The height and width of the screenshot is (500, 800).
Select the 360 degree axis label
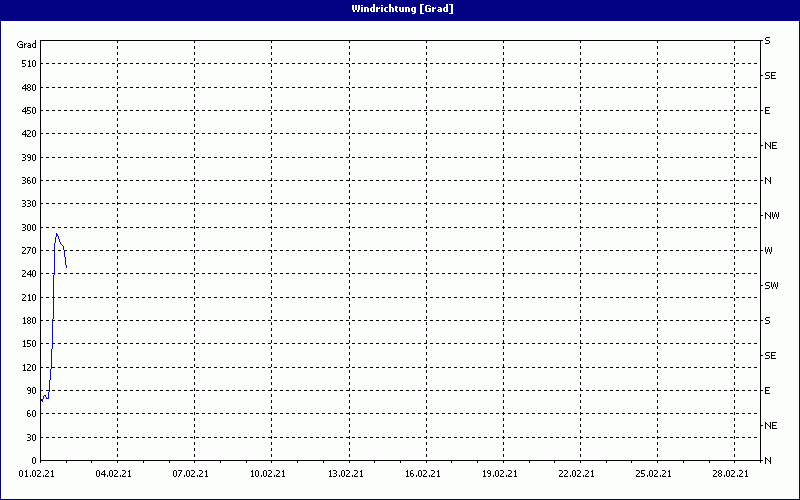coord(27,181)
